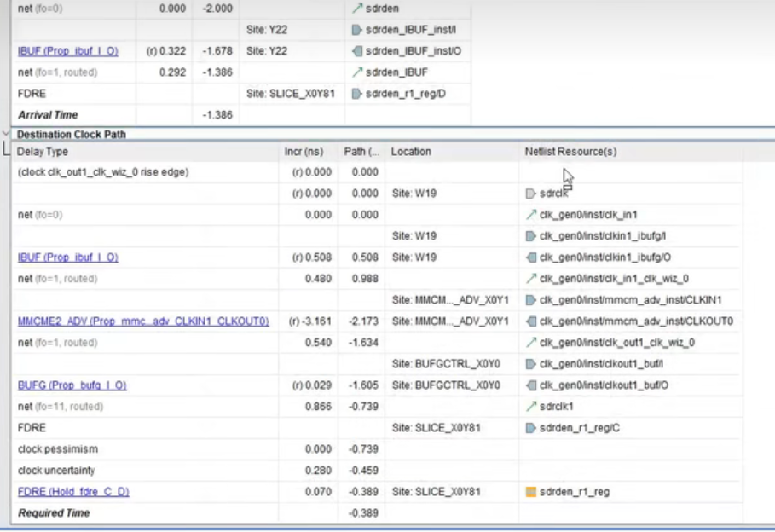This screenshot has height=532, width=775.
Task: Click the pin icon beside sdrden_r1_reg/C
Action: 530,428
